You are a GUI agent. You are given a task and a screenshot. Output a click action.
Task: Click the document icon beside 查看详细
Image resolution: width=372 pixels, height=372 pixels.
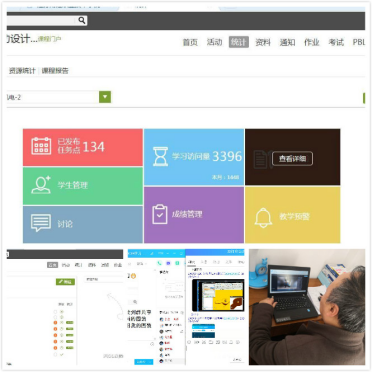tap(261, 159)
